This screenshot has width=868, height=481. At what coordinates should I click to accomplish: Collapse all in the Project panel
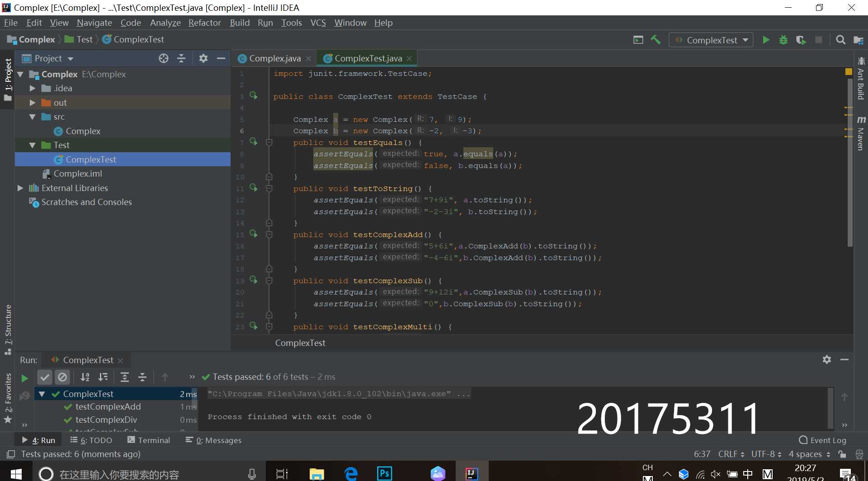(181, 58)
